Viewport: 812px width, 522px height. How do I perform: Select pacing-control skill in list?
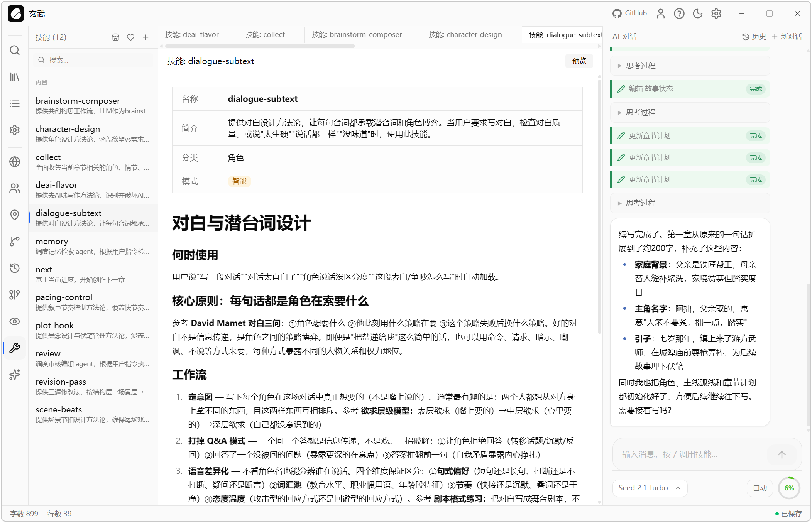[x=93, y=302]
